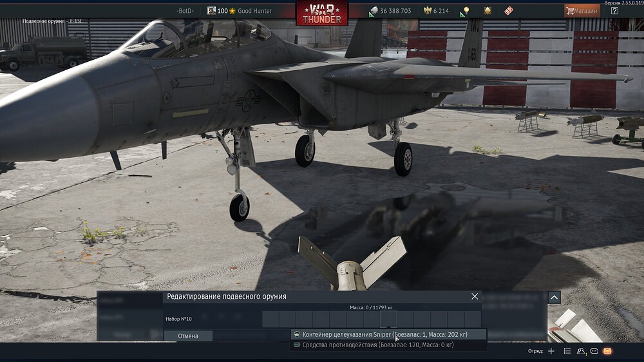
Task: Open the chat bubble icon
Action: [x=594, y=351]
